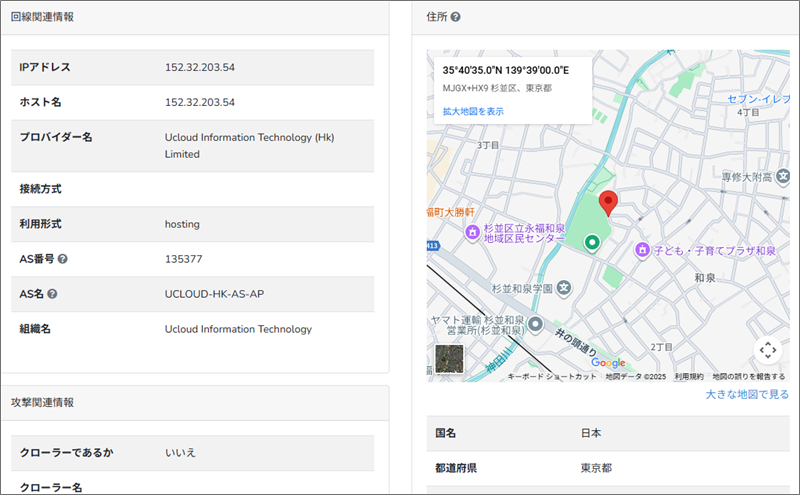This screenshot has height=495, width=800.
Task: Click the IP address value 152.32.203.54
Action: click(x=200, y=67)
